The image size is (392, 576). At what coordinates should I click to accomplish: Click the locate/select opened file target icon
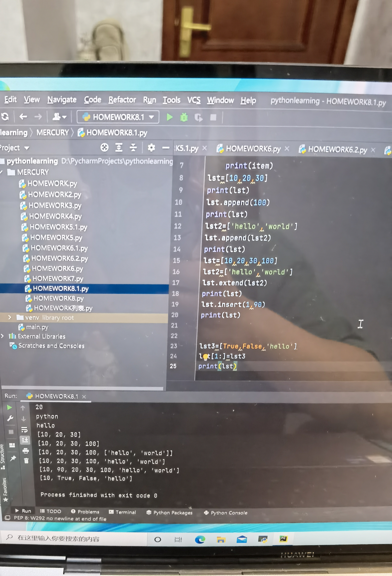pos(104,148)
